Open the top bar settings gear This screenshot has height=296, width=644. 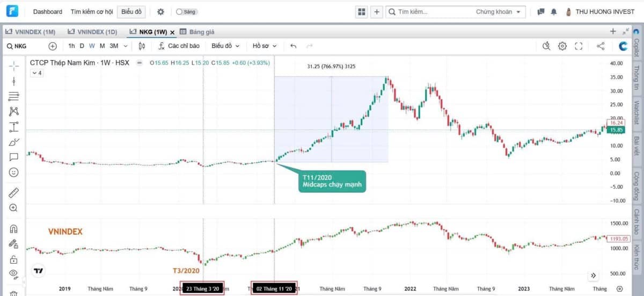160,12
